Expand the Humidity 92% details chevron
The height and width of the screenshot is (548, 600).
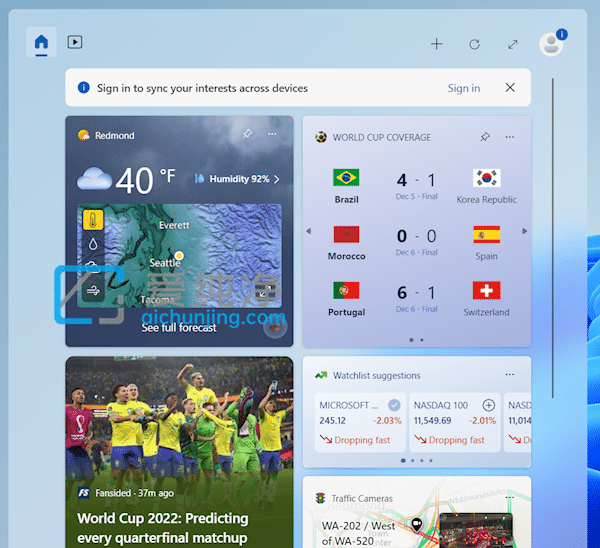[x=277, y=179]
